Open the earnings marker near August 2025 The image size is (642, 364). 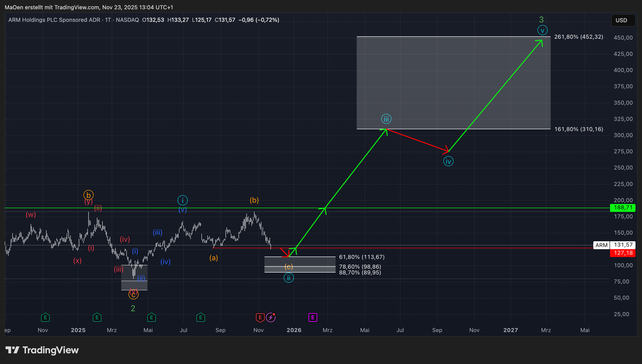(x=201, y=317)
